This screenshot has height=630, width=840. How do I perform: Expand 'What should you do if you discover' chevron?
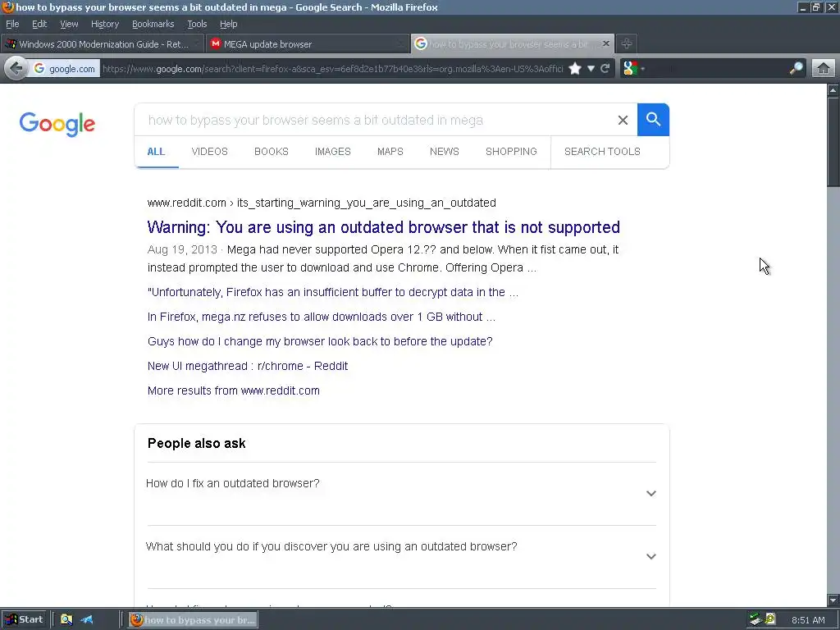click(x=651, y=557)
